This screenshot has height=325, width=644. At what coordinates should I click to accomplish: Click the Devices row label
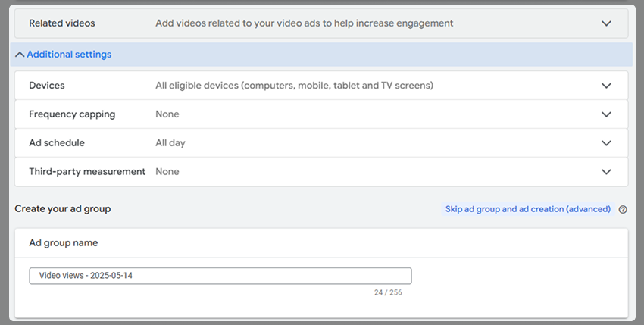(47, 86)
